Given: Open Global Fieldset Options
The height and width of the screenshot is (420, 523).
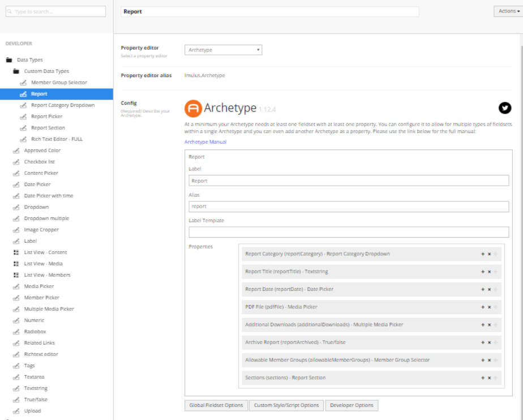Looking at the screenshot, I should click(x=216, y=405).
